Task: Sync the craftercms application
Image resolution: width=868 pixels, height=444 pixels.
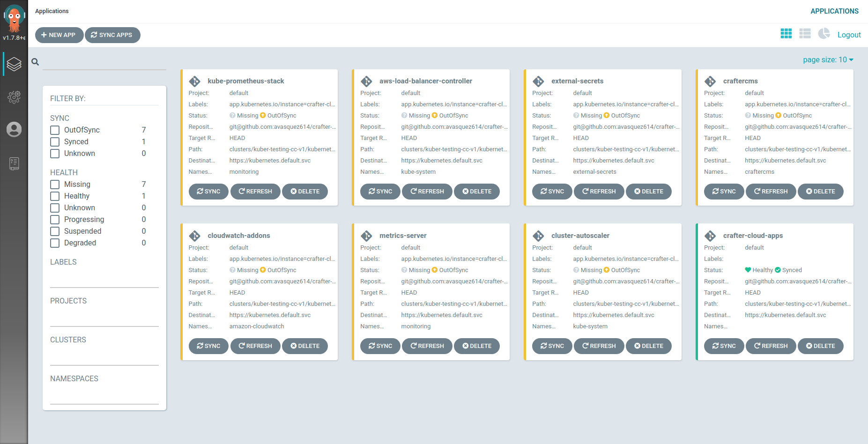Action: [724, 192]
